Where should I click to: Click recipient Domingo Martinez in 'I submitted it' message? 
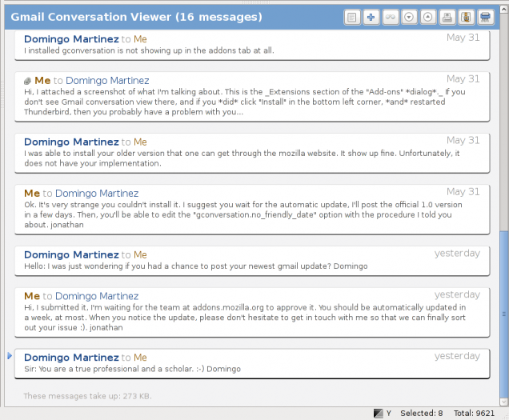click(x=97, y=296)
